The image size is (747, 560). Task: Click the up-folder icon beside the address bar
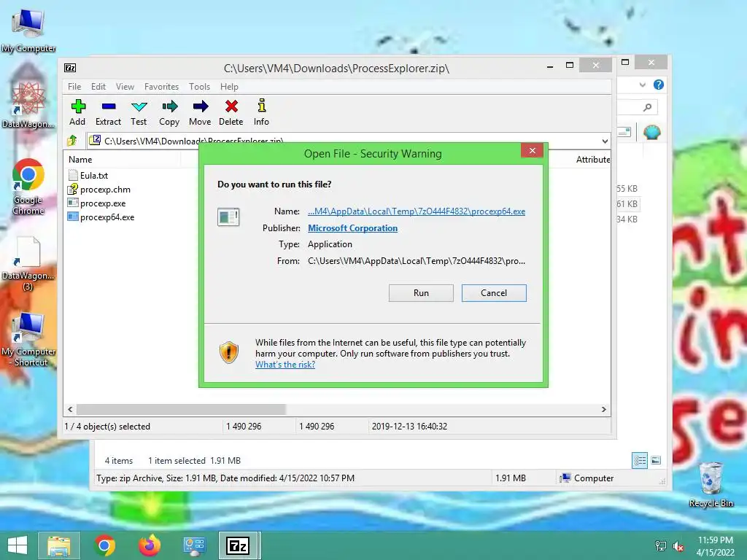point(72,141)
